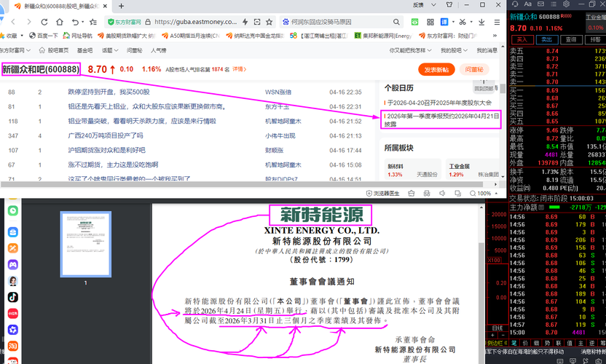The image size is (606, 364).
Task: Click the plus zoom button under 日线
Action: click(493, 335)
